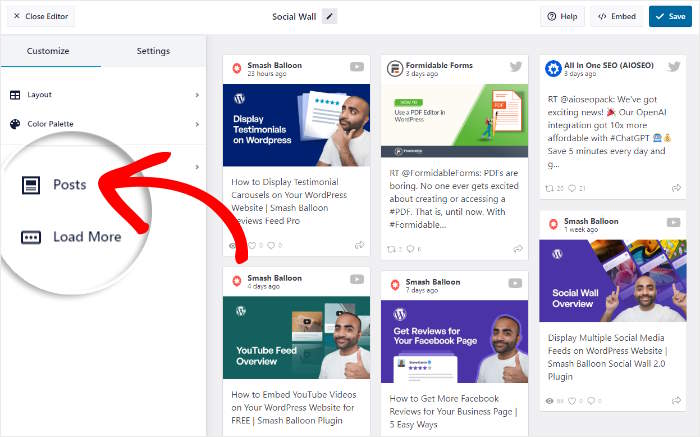Click the comment icon on Formidable Forms post
The image size is (700, 437).
(410, 249)
